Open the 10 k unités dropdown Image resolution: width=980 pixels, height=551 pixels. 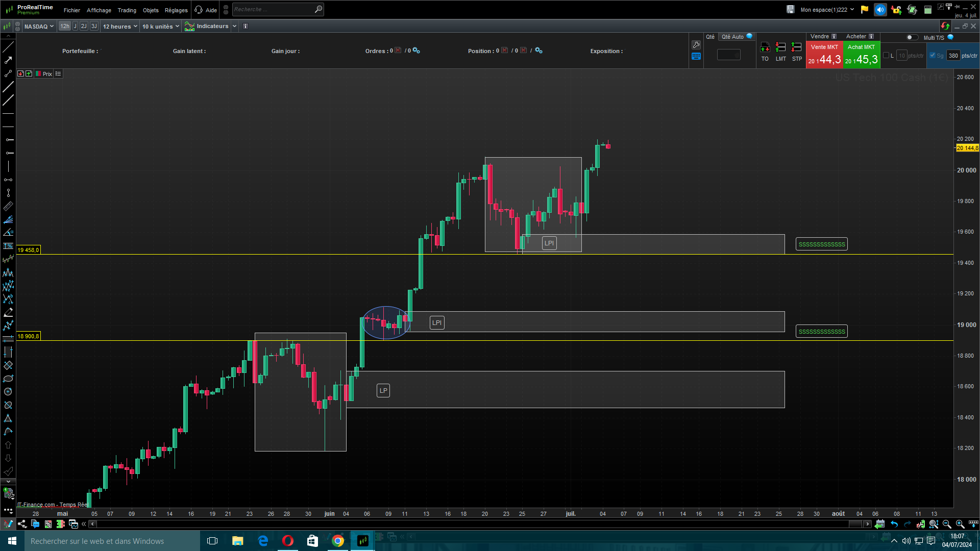tap(160, 27)
